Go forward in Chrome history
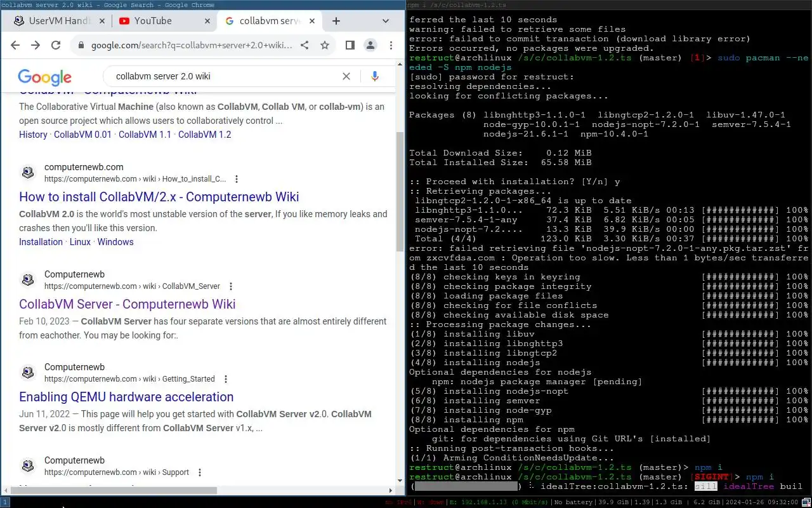 click(36, 45)
